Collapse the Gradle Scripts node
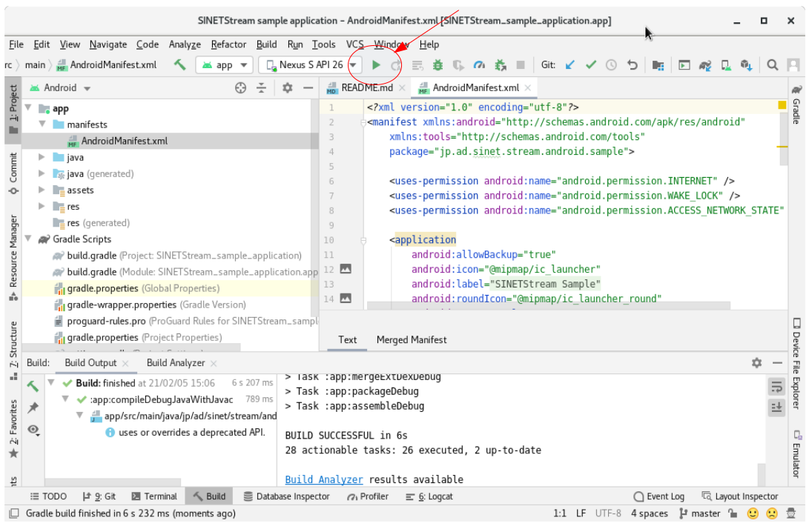 coord(28,239)
